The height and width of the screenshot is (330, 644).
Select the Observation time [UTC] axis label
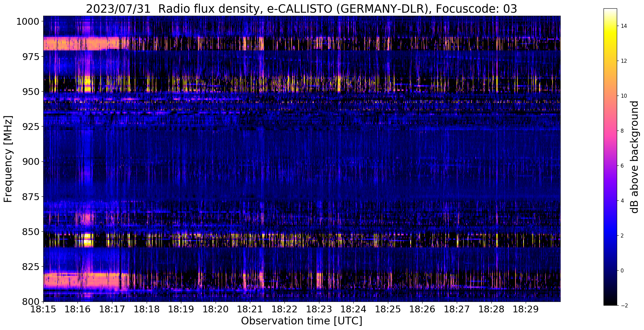301,321
